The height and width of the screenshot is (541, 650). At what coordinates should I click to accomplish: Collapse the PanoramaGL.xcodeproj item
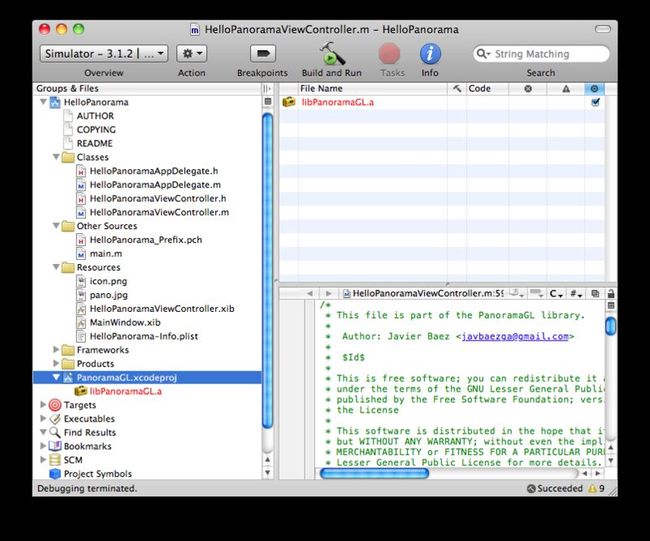(56, 377)
